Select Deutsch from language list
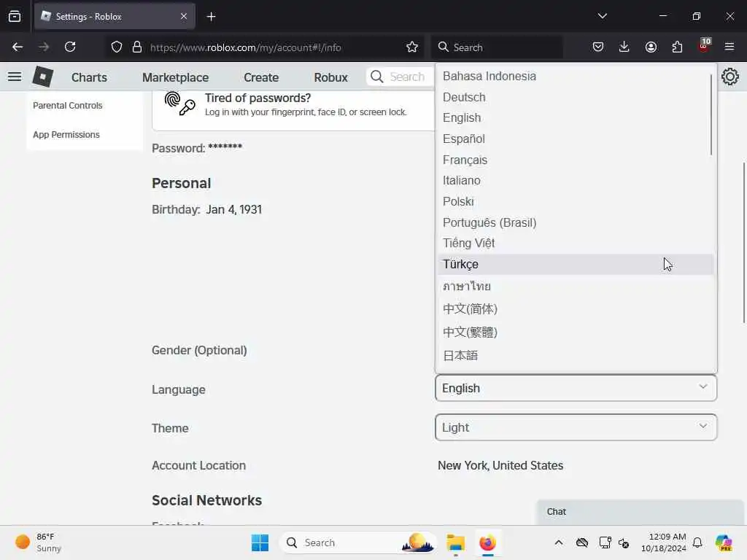The image size is (747, 560). [575, 97]
